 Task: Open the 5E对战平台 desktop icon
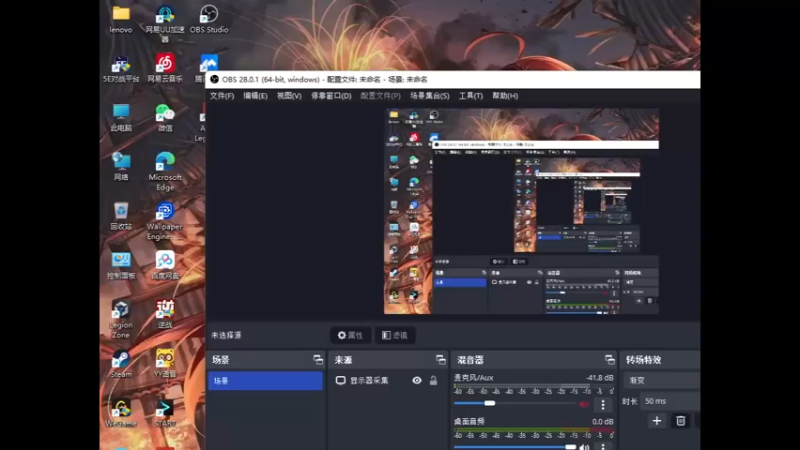(121, 69)
